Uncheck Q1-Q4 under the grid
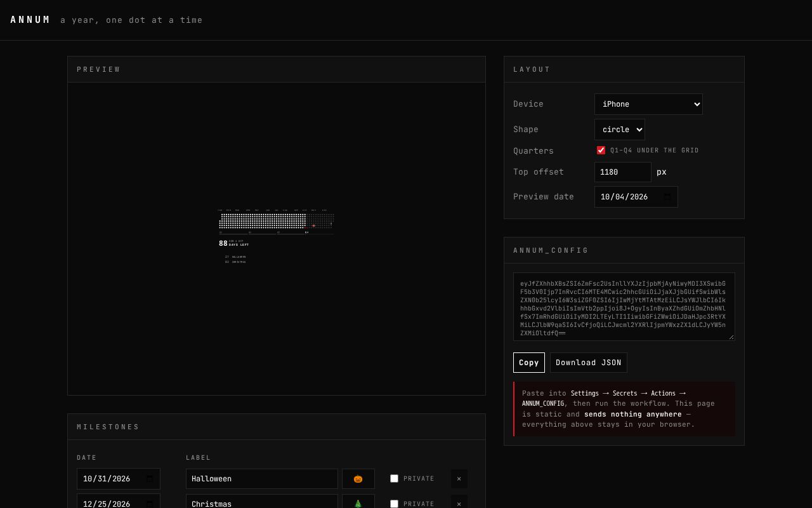The image size is (812, 508). pos(601,150)
